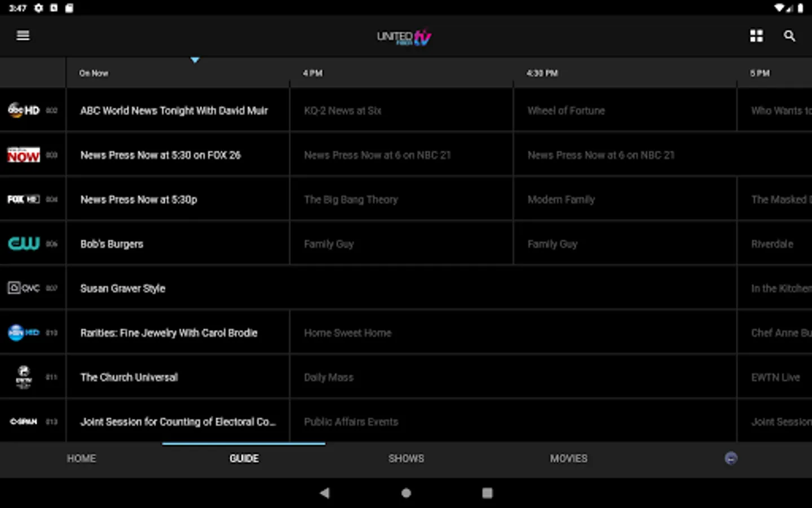Viewport: 812px width, 508px height.
Task: Switch to the MOVIES tab
Action: tap(568, 458)
